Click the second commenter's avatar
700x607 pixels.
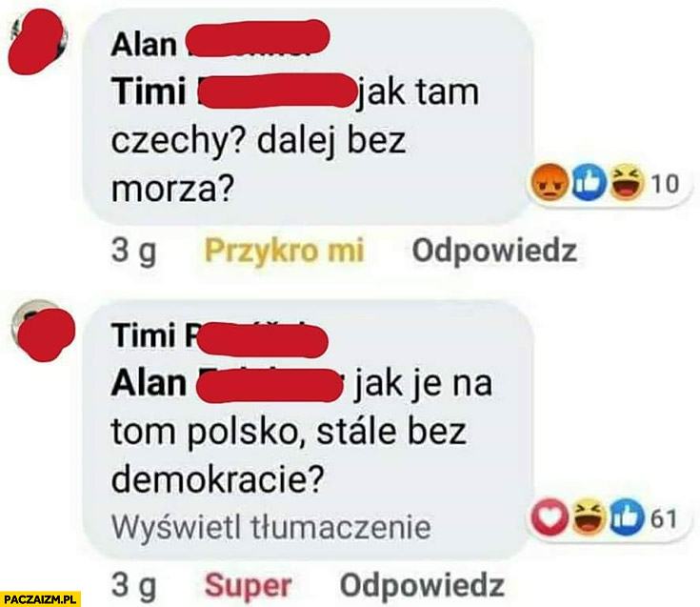click(43, 331)
